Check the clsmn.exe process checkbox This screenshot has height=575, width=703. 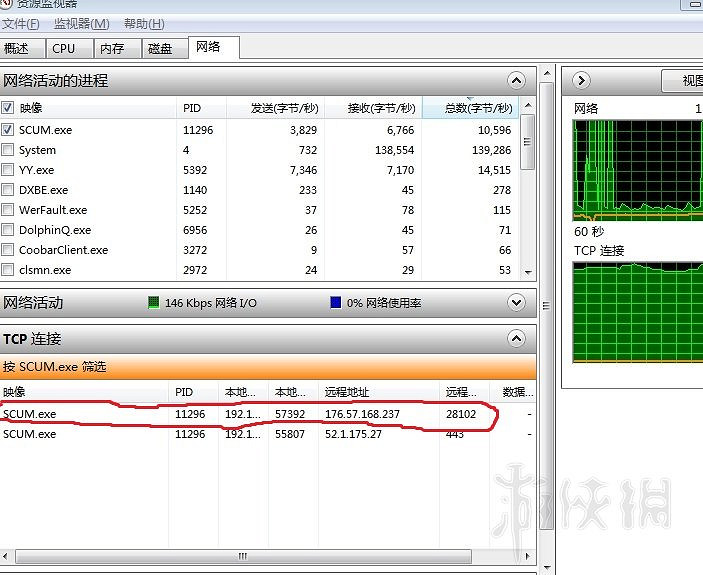8,269
